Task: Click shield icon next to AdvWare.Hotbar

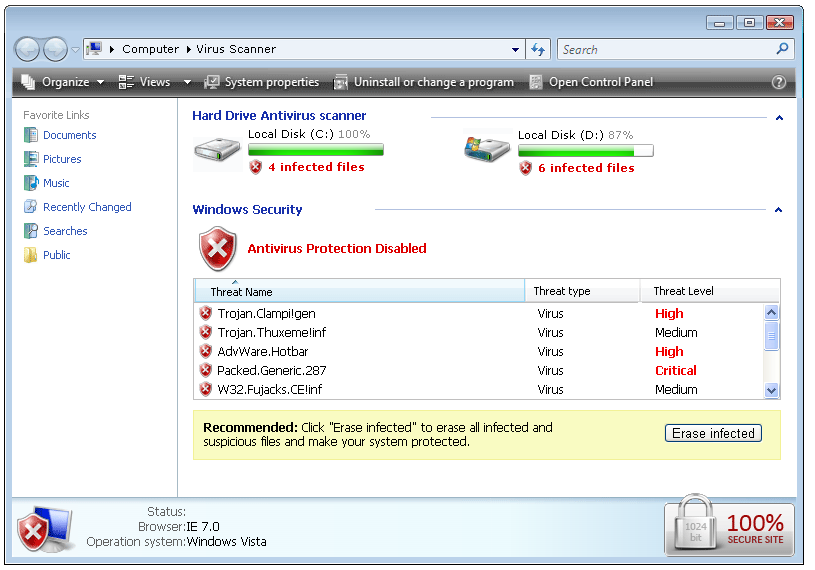Action: pos(206,351)
